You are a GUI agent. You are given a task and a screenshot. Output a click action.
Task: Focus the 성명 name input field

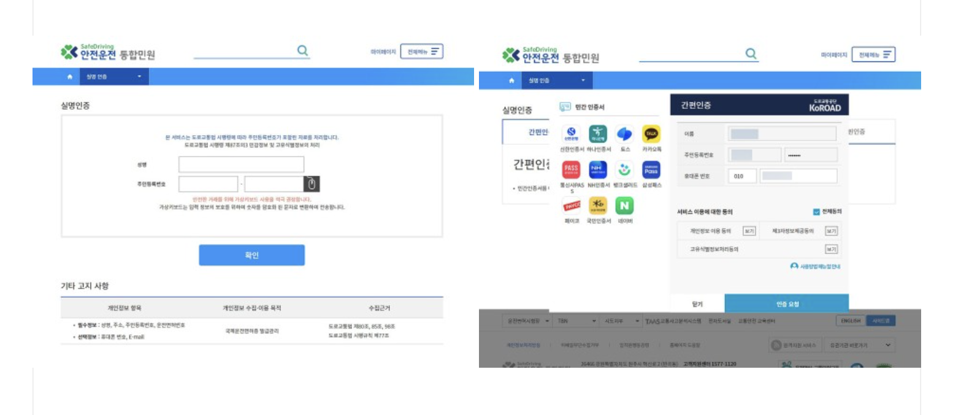(x=241, y=164)
